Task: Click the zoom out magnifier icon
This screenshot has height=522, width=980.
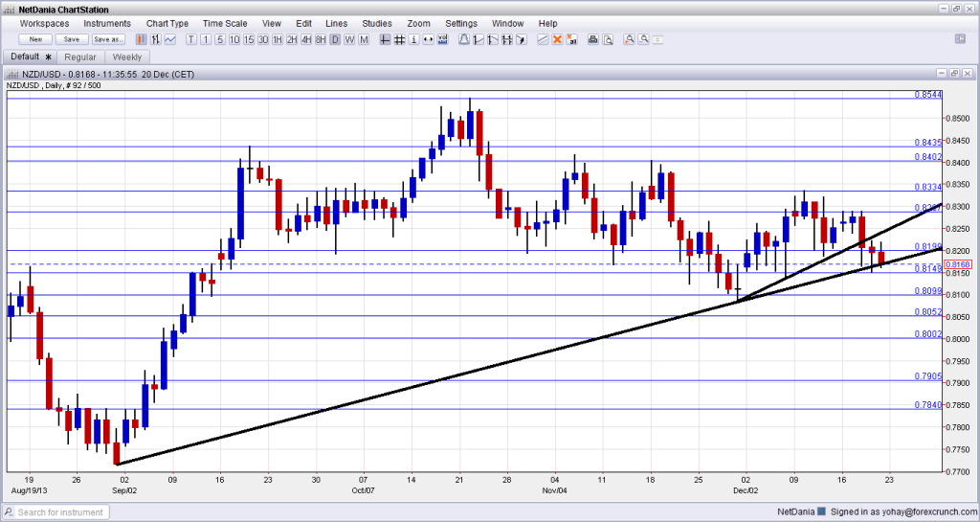Action: tap(644, 39)
